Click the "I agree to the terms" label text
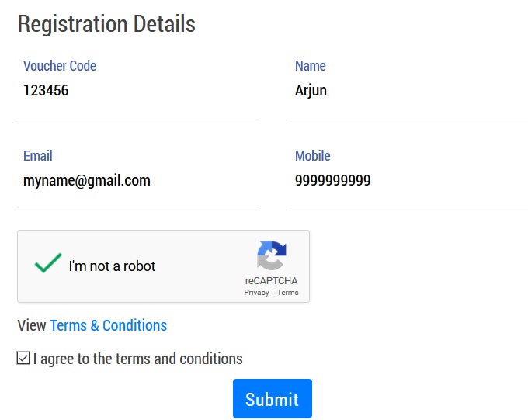This screenshot has height=420, width=528. (137, 359)
